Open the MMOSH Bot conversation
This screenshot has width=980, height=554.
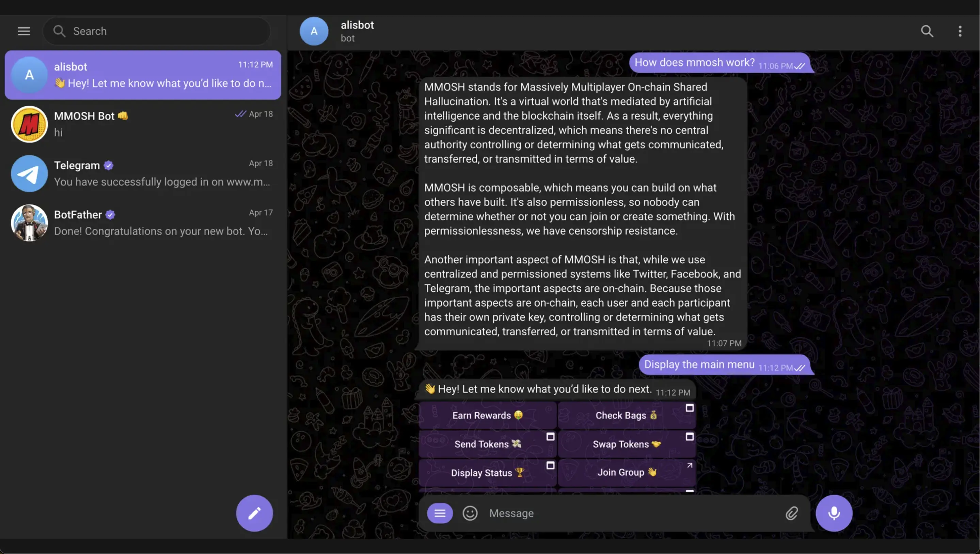click(143, 124)
